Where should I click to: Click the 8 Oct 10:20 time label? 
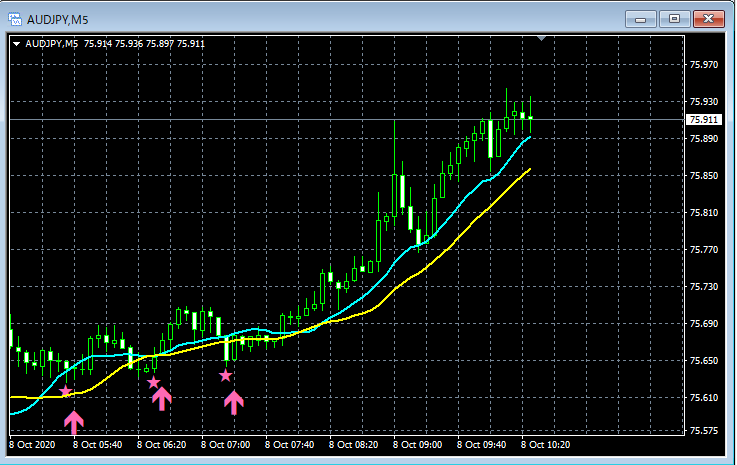click(545, 444)
